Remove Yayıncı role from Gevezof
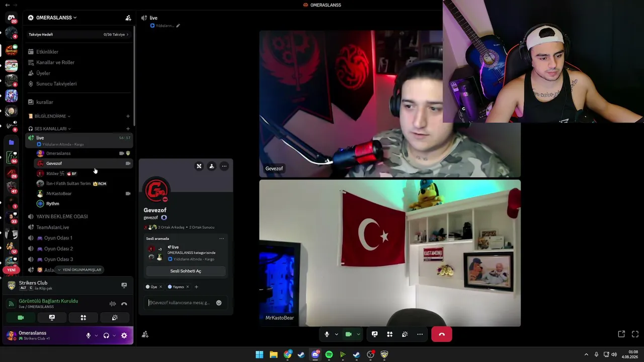Image resolution: width=644 pixels, height=362 pixels. pos(188,287)
